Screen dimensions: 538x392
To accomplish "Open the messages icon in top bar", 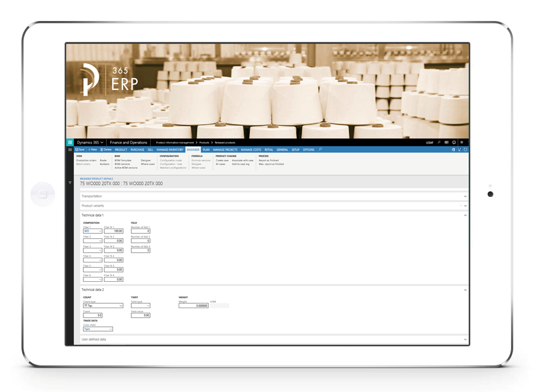I will pyautogui.click(x=447, y=142).
